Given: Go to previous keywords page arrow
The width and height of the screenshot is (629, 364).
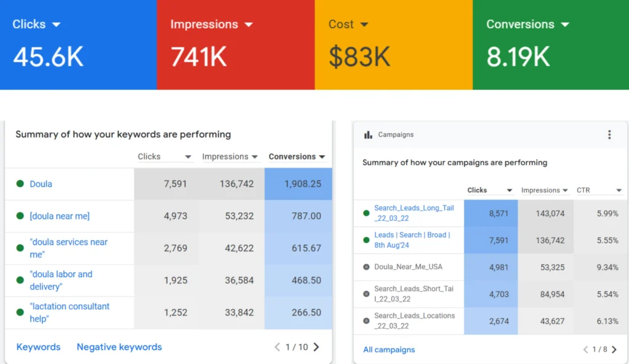Looking at the screenshot, I should [277, 347].
